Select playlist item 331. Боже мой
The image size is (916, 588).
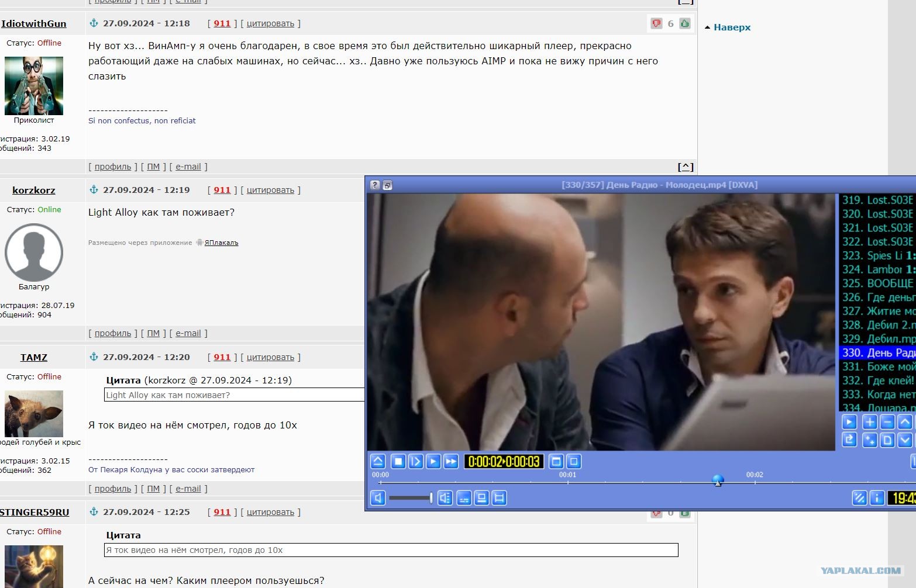[877, 366]
